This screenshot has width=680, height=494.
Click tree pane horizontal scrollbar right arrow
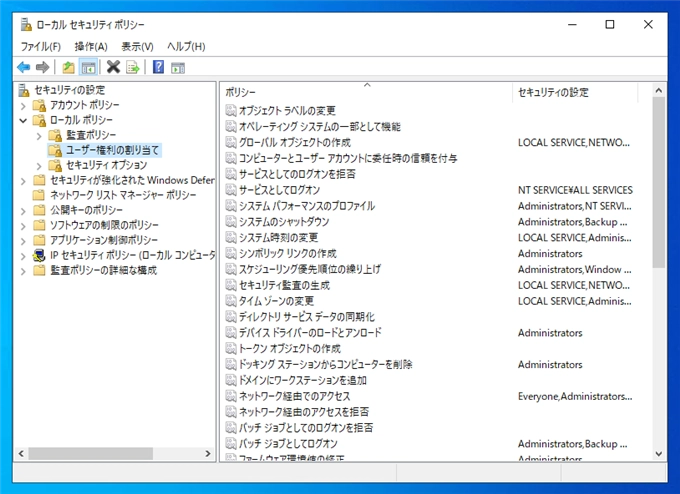click(208, 454)
